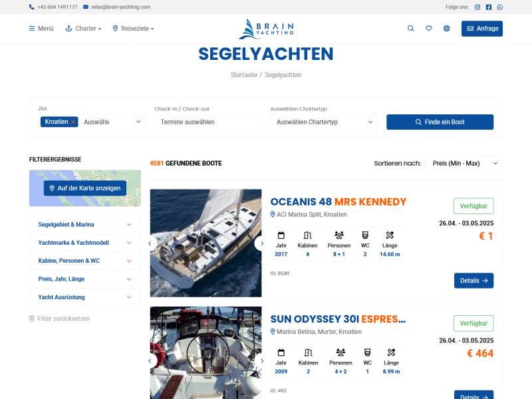Image resolution: width=532 pixels, height=399 pixels.
Task: Click Auf der Karte anzeigen button
Action: point(85,188)
